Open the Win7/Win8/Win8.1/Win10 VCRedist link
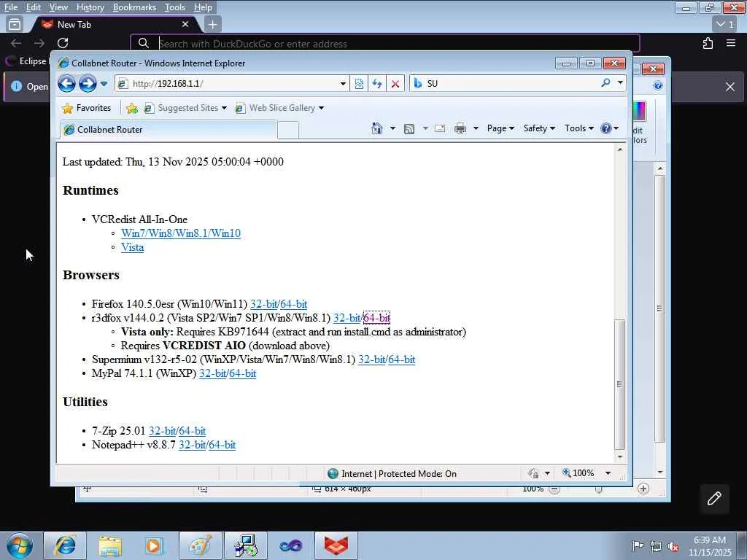 tap(181, 233)
